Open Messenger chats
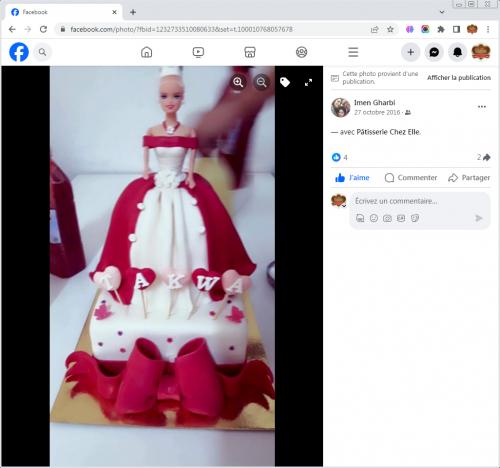The width and height of the screenshot is (500, 468). pos(434,52)
